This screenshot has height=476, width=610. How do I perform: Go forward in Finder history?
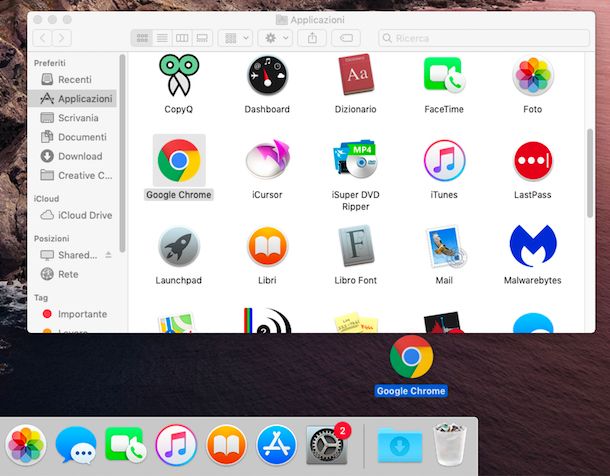[62, 38]
